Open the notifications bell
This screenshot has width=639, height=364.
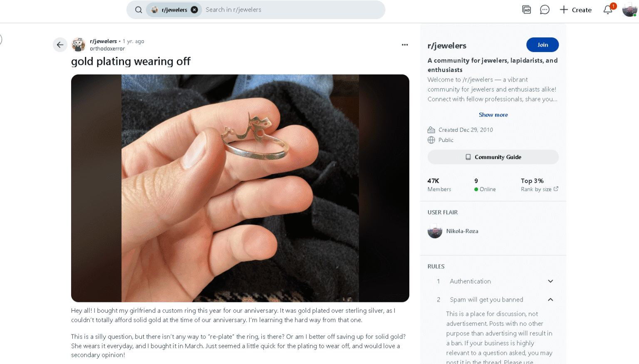tap(608, 10)
